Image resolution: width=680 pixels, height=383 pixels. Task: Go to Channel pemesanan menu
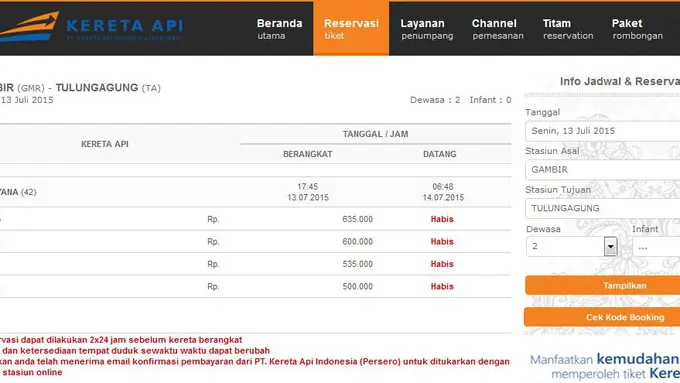click(497, 29)
